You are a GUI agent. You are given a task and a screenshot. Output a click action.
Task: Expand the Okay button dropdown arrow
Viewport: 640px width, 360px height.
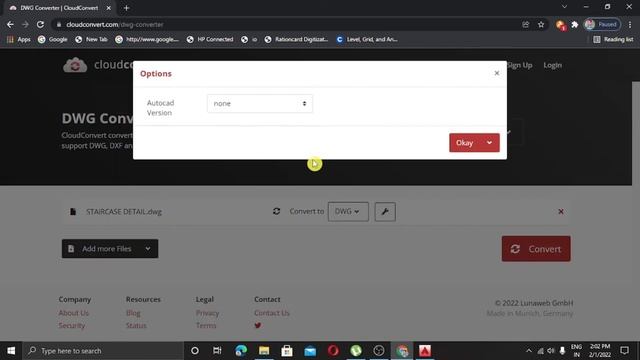[489, 143]
